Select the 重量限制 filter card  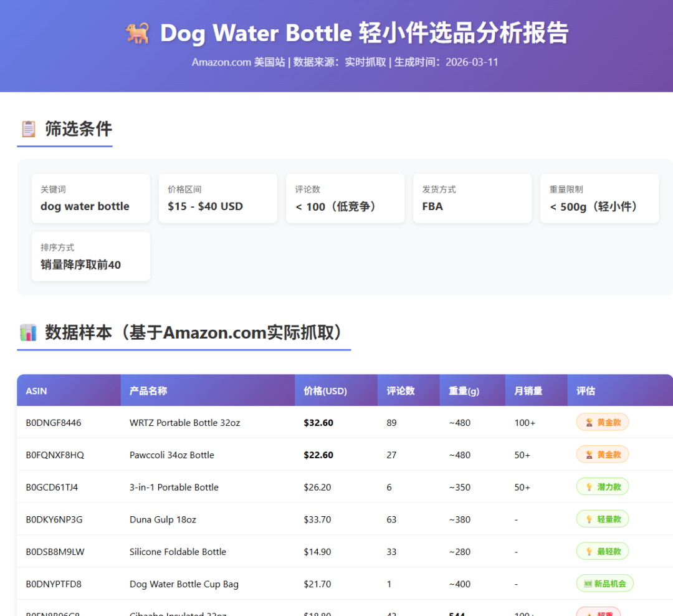point(599,198)
